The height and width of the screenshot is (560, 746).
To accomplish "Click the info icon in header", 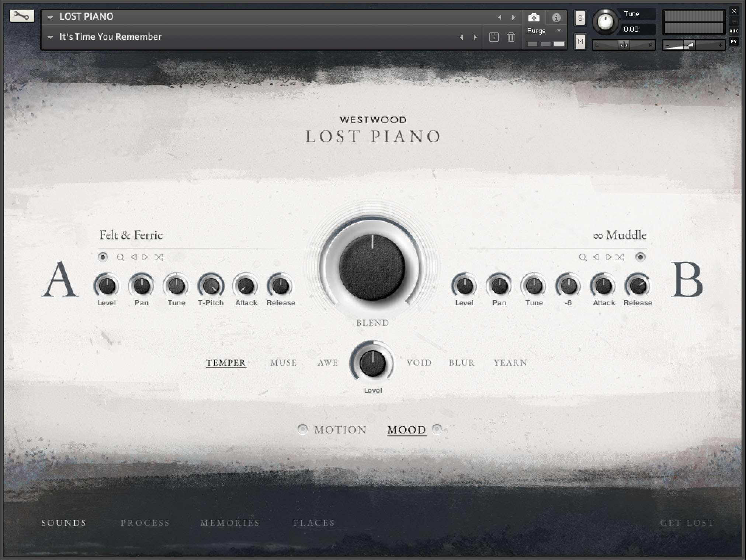I will pos(556,17).
